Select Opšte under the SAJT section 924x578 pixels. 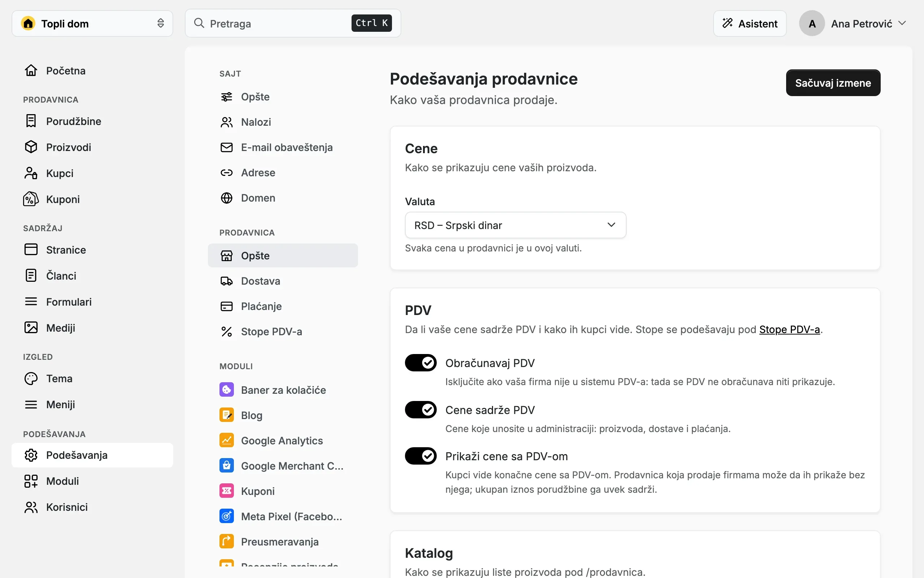tap(283, 97)
